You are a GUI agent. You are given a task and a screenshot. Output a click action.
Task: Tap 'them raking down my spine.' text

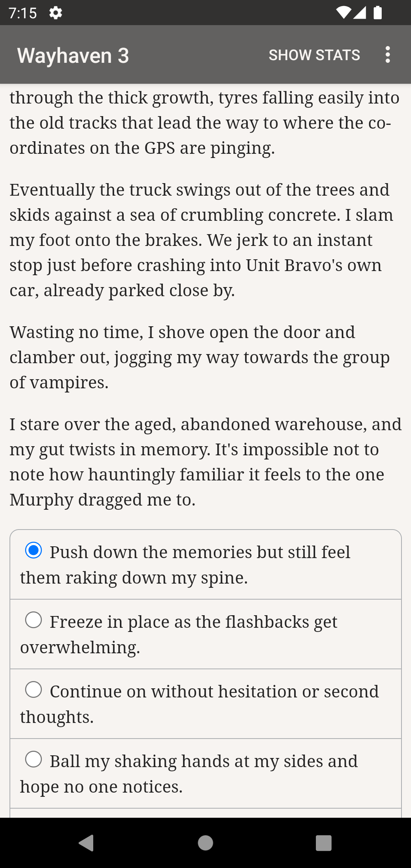coord(134,578)
